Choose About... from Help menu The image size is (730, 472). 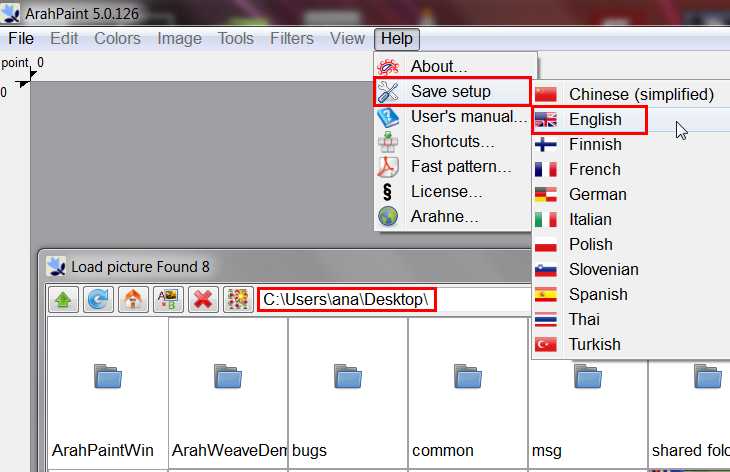pyautogui.click(x=455, y=67)
